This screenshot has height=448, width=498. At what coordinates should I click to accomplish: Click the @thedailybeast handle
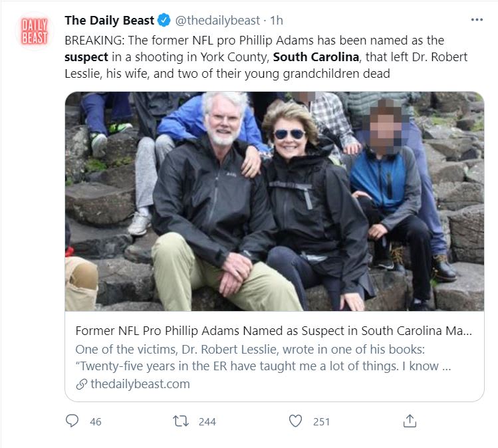(217, 21)
